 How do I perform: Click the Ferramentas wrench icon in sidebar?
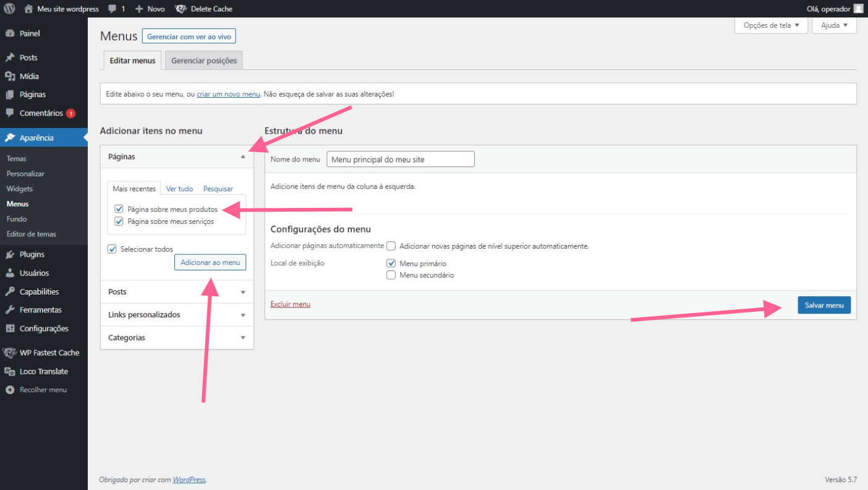(x=10, y=310)
